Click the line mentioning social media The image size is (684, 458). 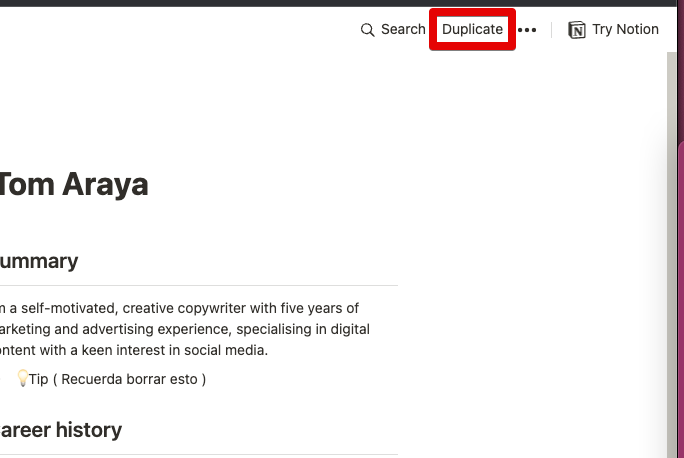pyautogui.click(x=134, y=350)
